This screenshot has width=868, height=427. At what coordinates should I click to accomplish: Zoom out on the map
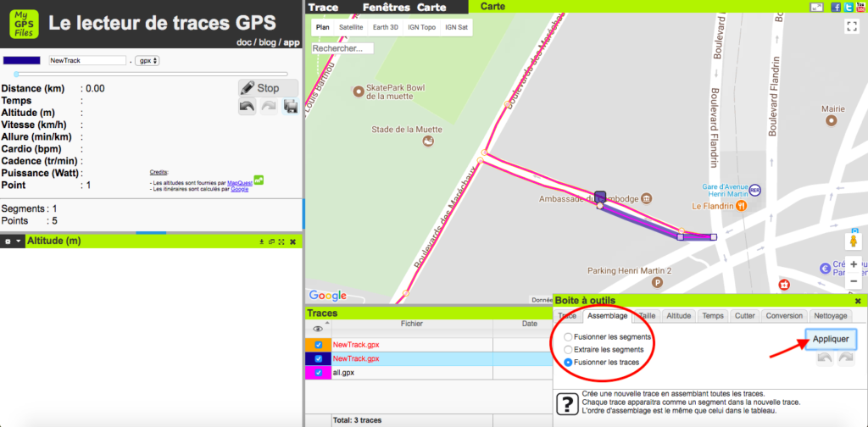854,281
